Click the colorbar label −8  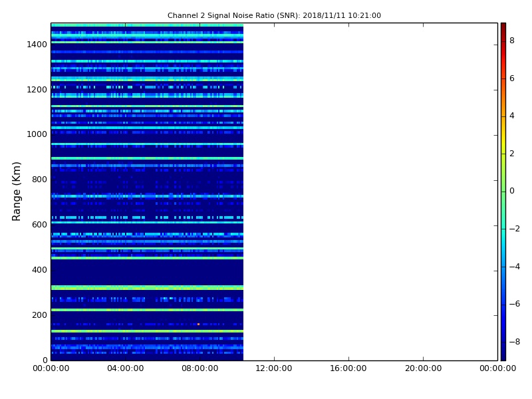(515, 342)
